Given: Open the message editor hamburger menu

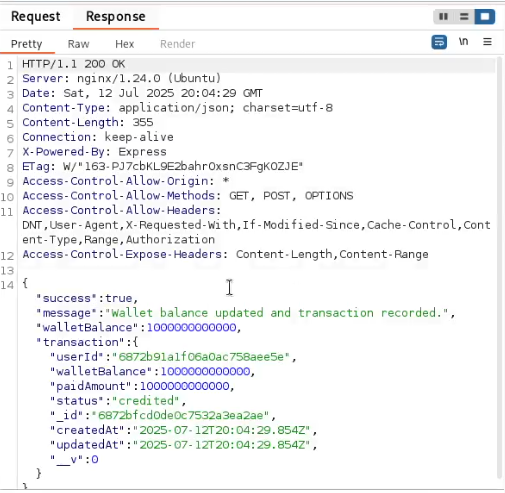Looking at the screenshot, I should (x=487, y=42).
